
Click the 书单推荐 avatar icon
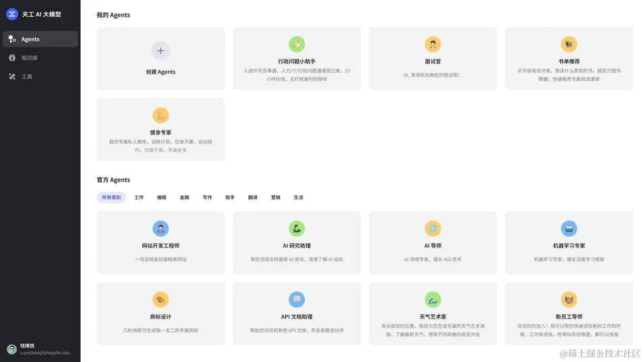tap(569, 44)
